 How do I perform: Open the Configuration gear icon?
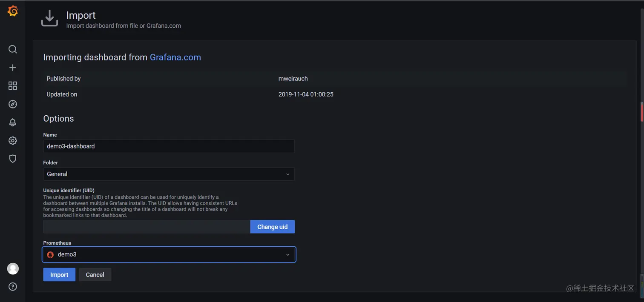pyautogui.click(x=13, y=141)
